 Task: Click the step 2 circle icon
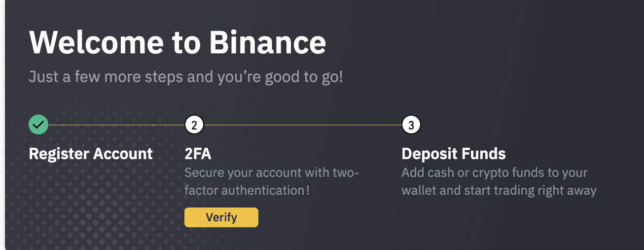194,125
